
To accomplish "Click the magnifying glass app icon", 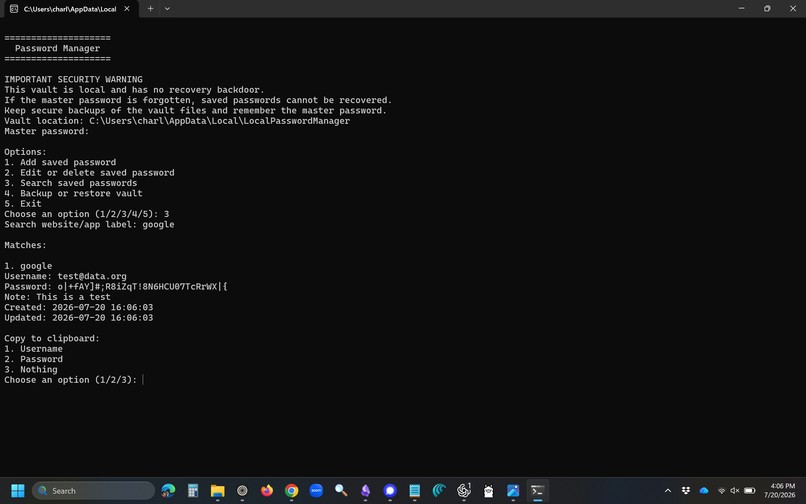I will click(x=341, y=491).
